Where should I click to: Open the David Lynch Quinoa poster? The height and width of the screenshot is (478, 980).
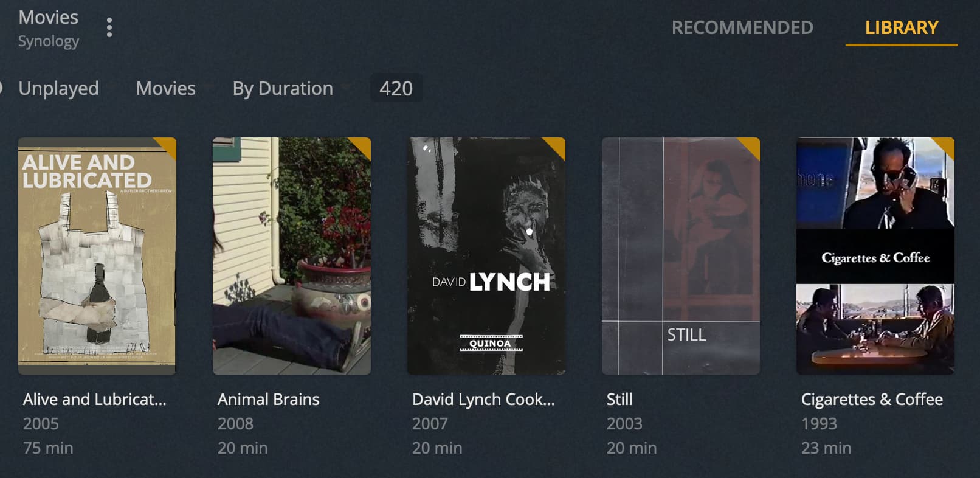(486, 255)
